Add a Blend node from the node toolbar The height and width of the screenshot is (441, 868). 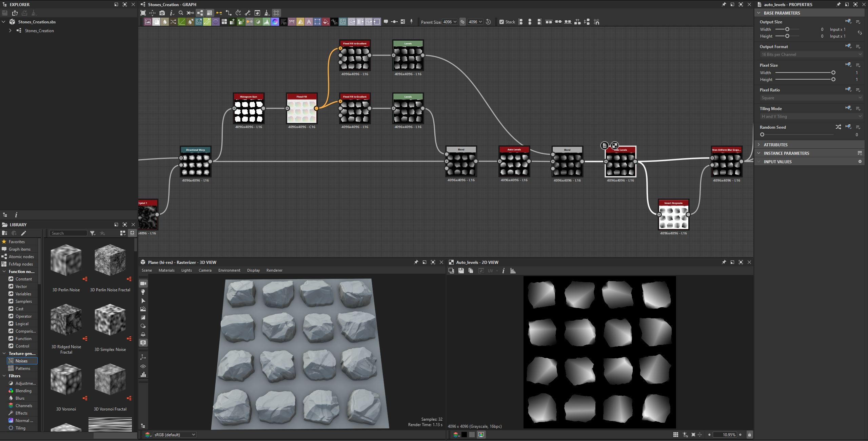click(x=156, y=22)
